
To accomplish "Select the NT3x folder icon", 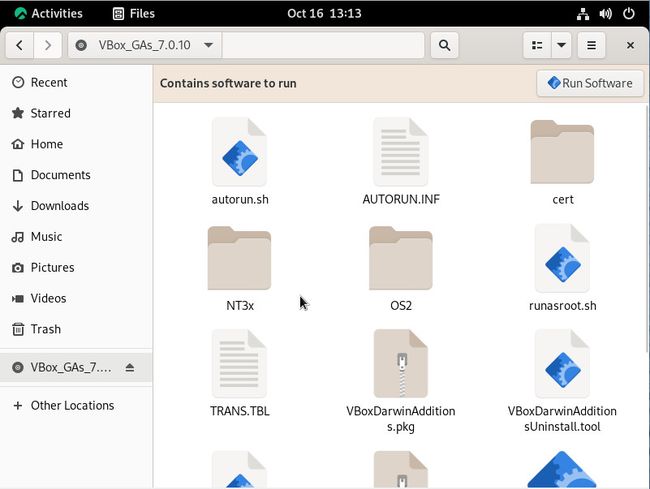I will (239, 258).
